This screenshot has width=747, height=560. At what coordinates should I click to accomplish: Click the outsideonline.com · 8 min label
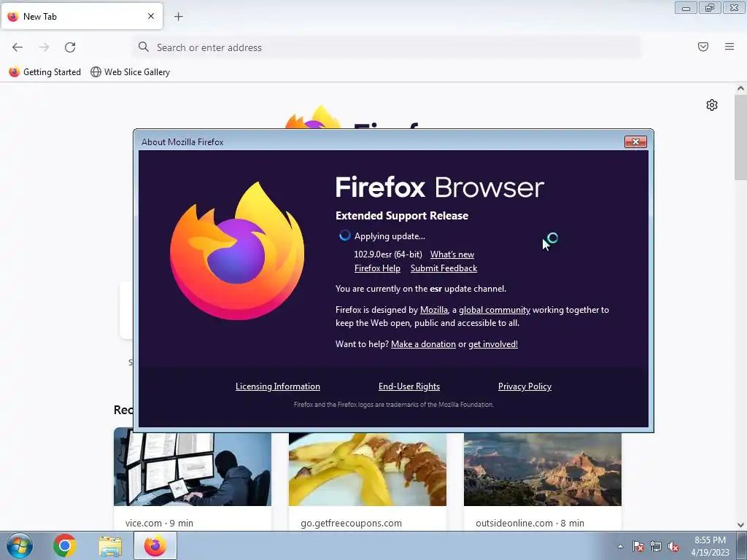tap(530, 523)
